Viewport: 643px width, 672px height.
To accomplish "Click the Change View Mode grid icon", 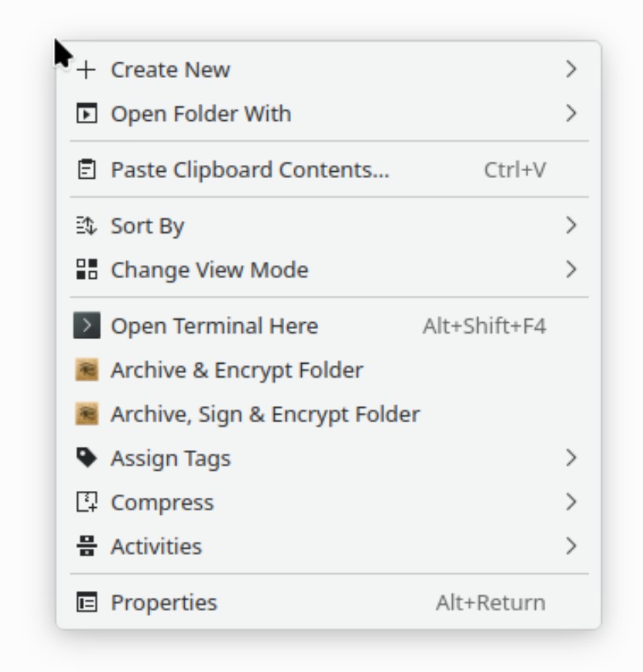I will point(87,270).
